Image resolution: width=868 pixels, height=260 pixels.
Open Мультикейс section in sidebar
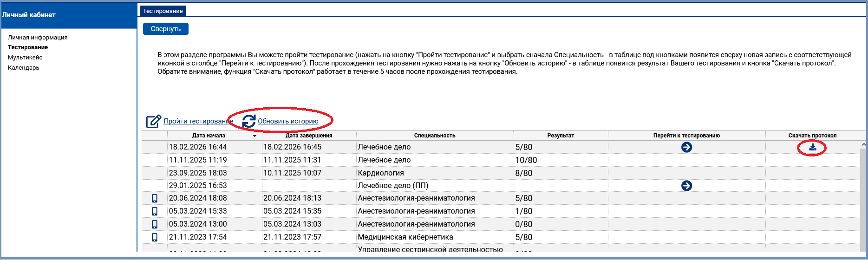coord(25,58)
